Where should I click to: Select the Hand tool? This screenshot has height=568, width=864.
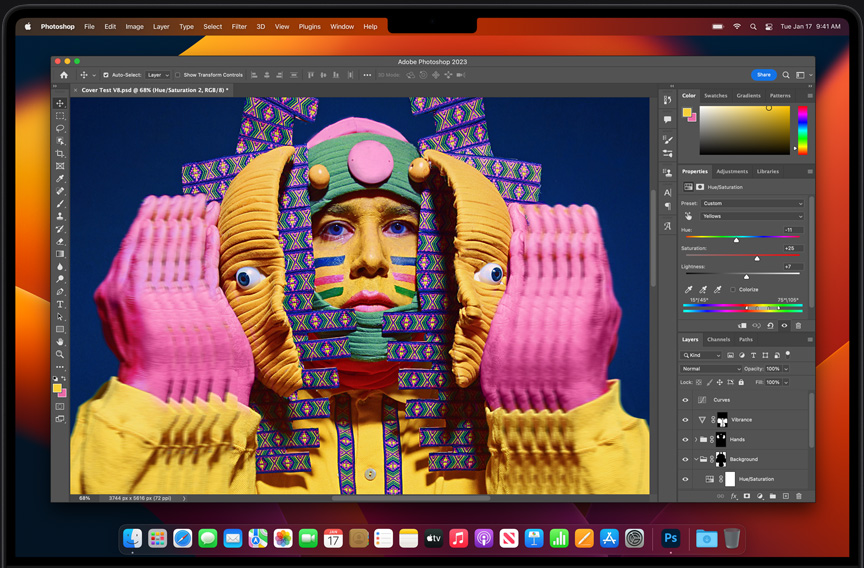click(x=60, y=342)
